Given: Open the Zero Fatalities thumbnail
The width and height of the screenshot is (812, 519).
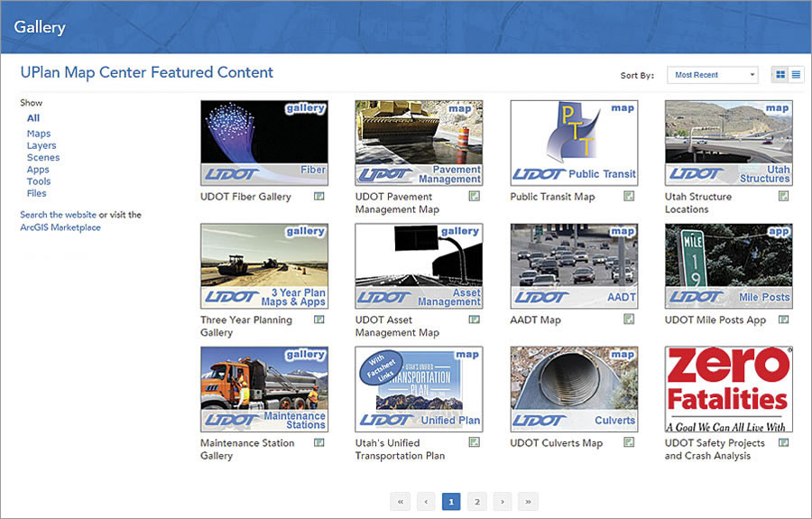Looking at the screenshot, I should [x=729, y=390].
